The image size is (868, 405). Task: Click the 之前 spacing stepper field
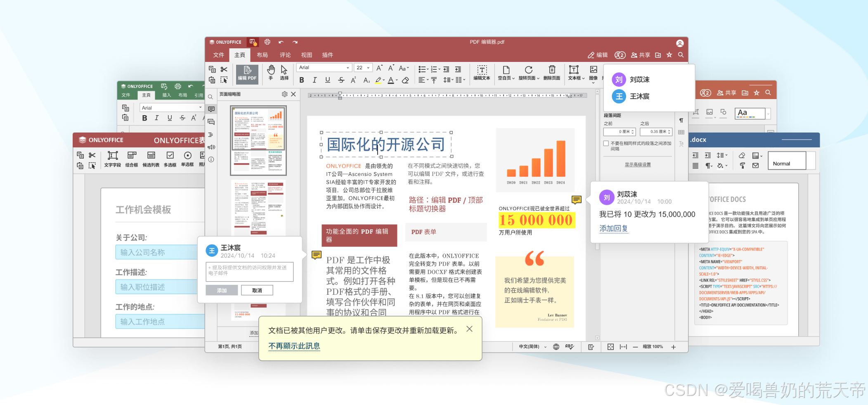pos(620,132)
